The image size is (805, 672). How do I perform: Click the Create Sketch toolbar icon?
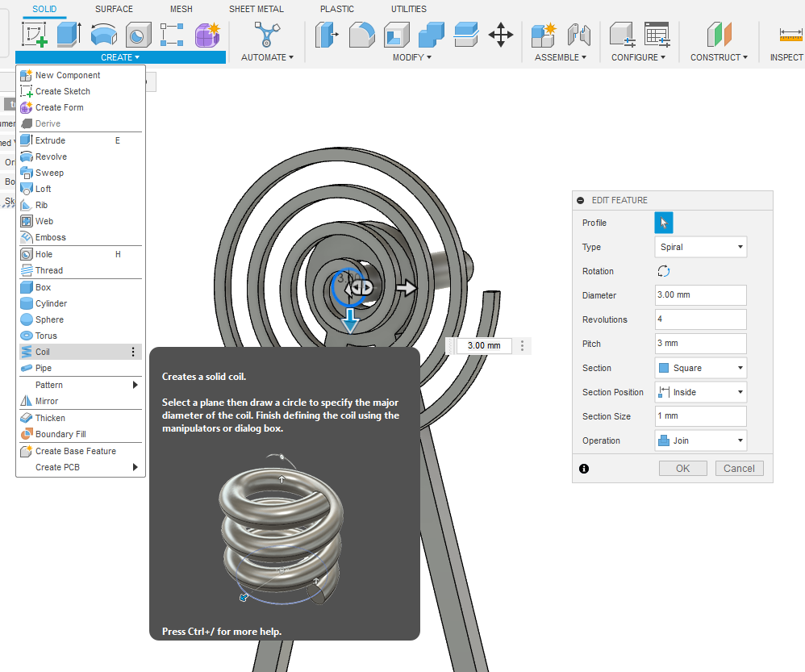click(x=35, y=35)
